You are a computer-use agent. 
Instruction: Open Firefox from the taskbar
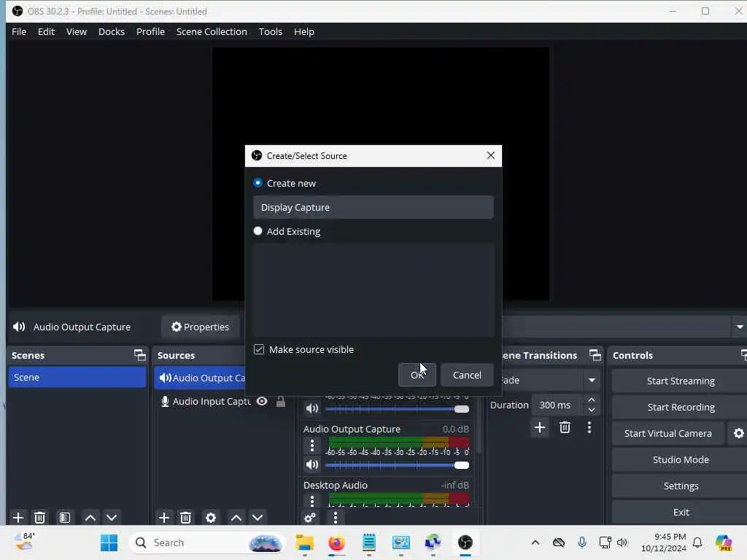(x=337, y=542)
